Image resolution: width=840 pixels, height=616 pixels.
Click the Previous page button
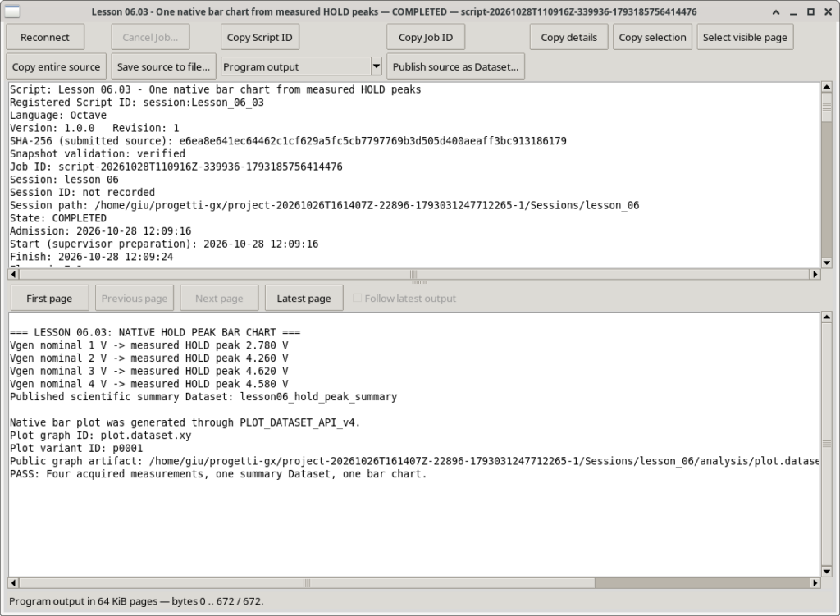(x=135, y=299)
